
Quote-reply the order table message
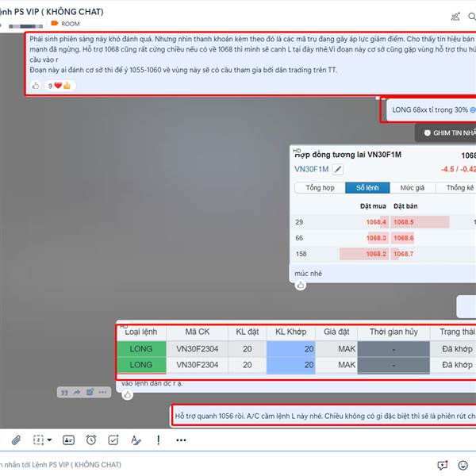64,392
